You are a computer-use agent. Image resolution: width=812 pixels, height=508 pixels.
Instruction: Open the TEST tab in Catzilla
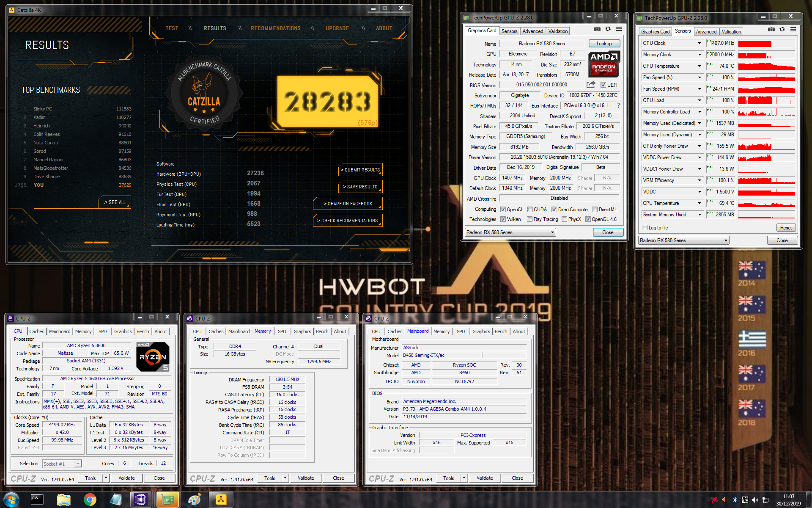tap(172, 28)
